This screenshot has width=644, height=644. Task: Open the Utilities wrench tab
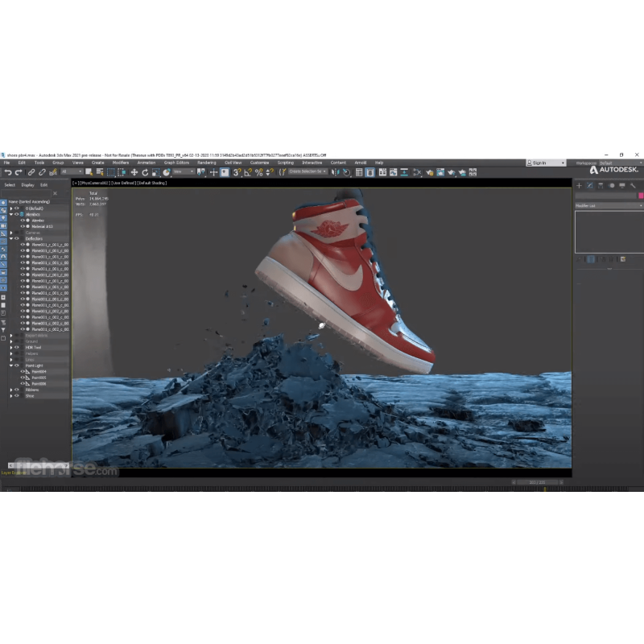(633, 186)
